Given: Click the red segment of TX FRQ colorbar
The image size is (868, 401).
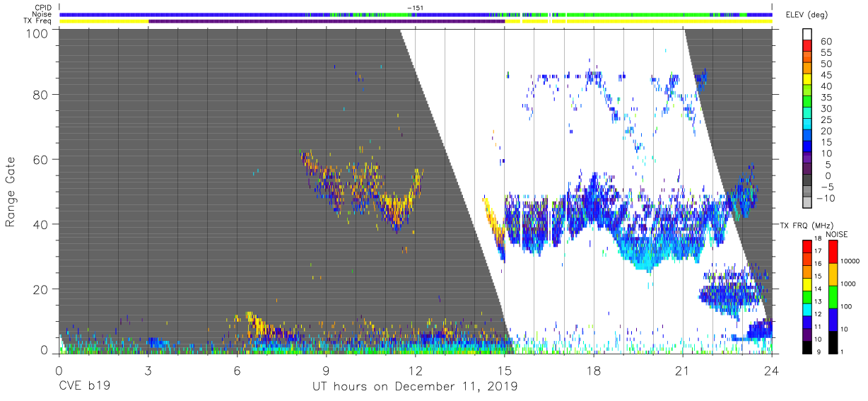Looking at the screenshot, I should [807, 247].
